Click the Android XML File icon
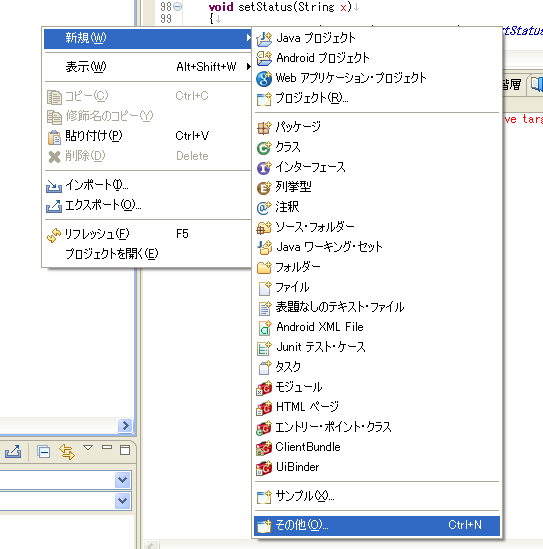543x549 pixels. (265, 328)
